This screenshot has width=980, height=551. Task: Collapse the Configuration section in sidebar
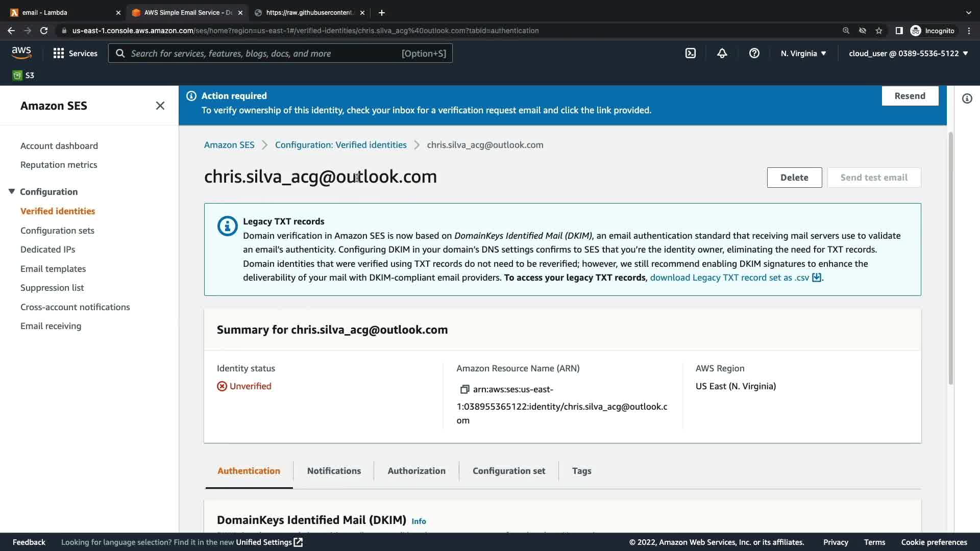point(12,191)
